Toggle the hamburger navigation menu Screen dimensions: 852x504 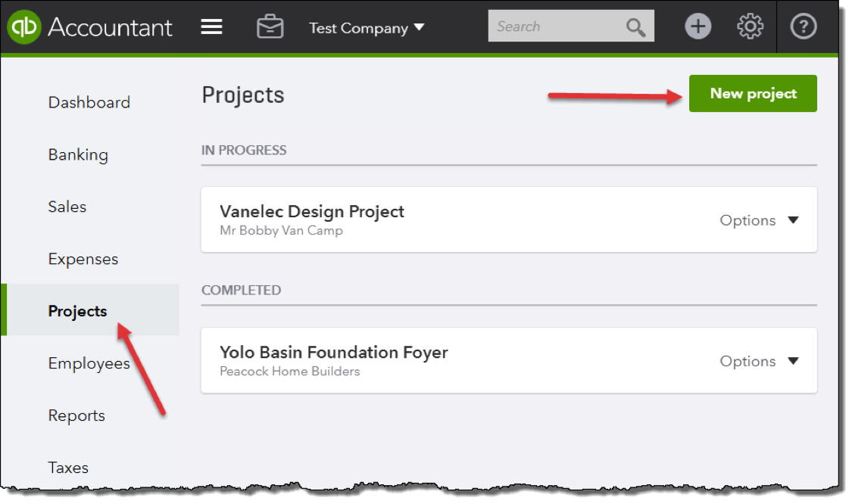(211, 27)
